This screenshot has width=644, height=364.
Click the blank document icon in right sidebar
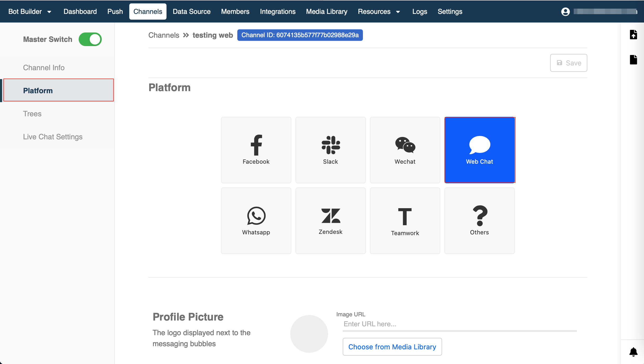click(x=634, y=59)
